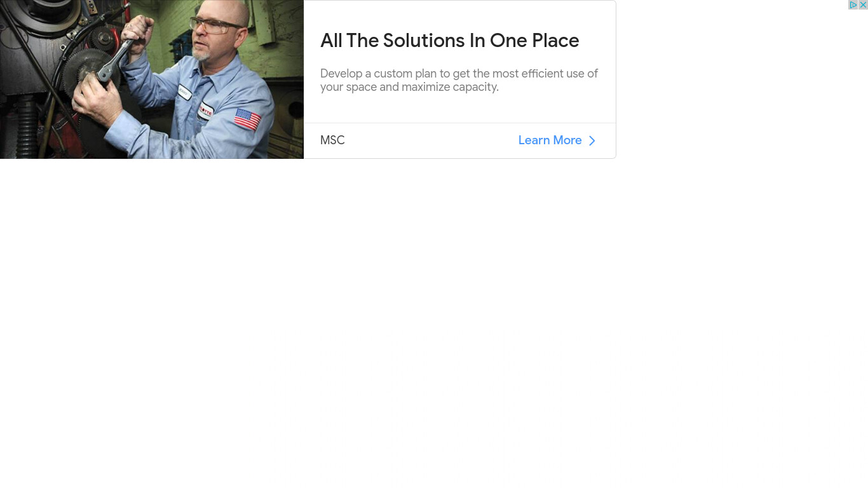The width and height of the screenshot is (868, 488).
Task: Click the chevron arrow beside Learn More
Action: click(x=592, y=140)
